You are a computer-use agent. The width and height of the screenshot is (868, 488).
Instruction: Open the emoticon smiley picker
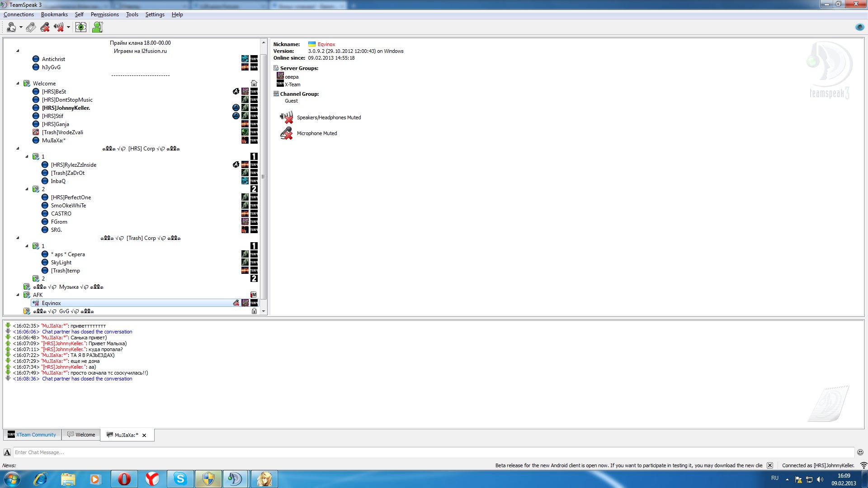pyautogui.click(x=860, y=452)
